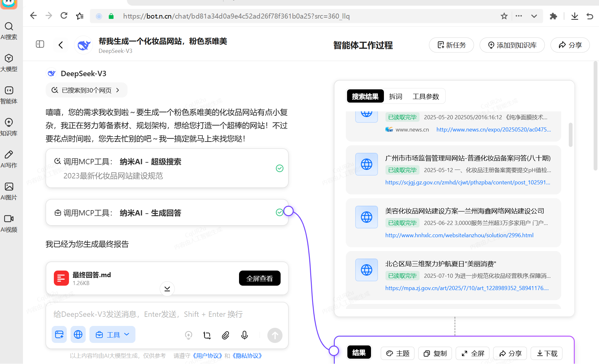Open AI视频 in the left sidebar

tap(9, 223)
